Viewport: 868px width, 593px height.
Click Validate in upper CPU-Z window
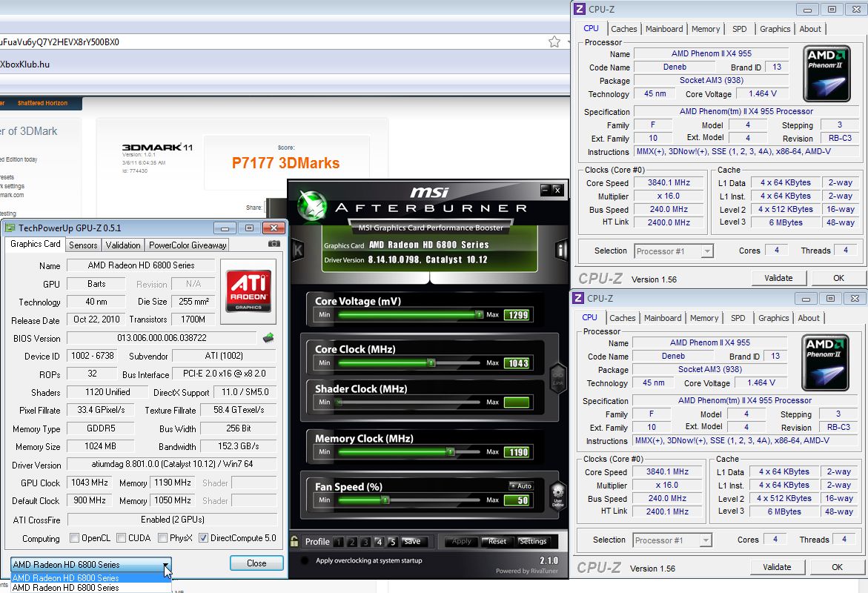tap(778, 278)
